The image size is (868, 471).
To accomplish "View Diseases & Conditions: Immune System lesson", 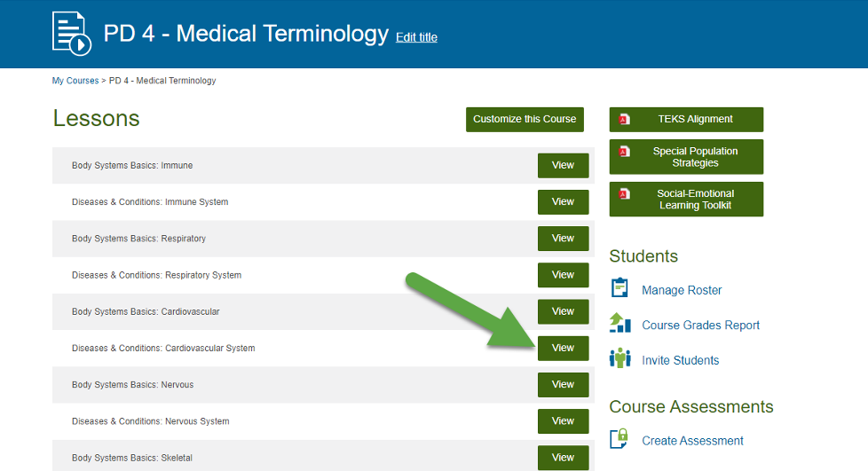I will (x=563, y=202).
